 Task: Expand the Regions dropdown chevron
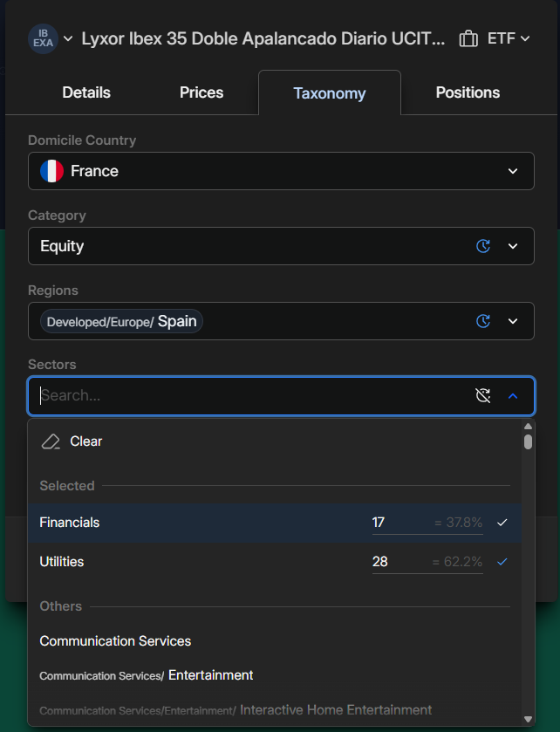point(513,322)
